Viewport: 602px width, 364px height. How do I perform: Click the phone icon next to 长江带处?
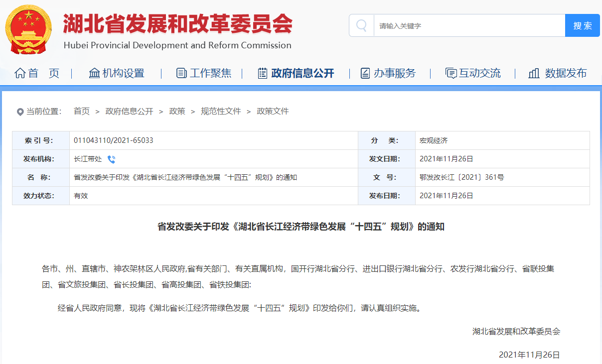(112, 159)
